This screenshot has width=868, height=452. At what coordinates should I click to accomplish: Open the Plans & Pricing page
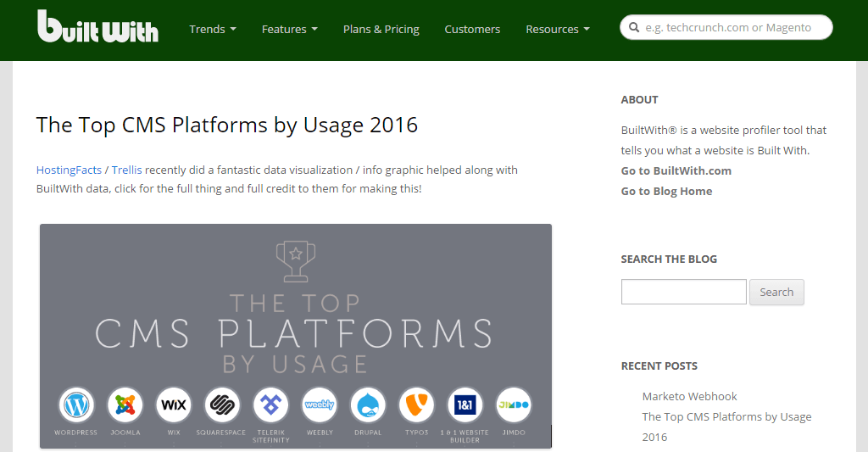point(381,29)
